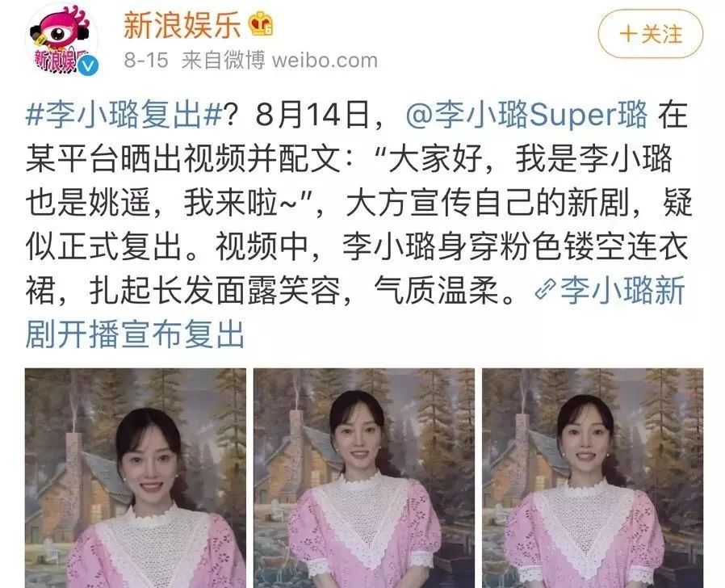
Task: View the first photo thumbnail
Action: click(136, 478)
